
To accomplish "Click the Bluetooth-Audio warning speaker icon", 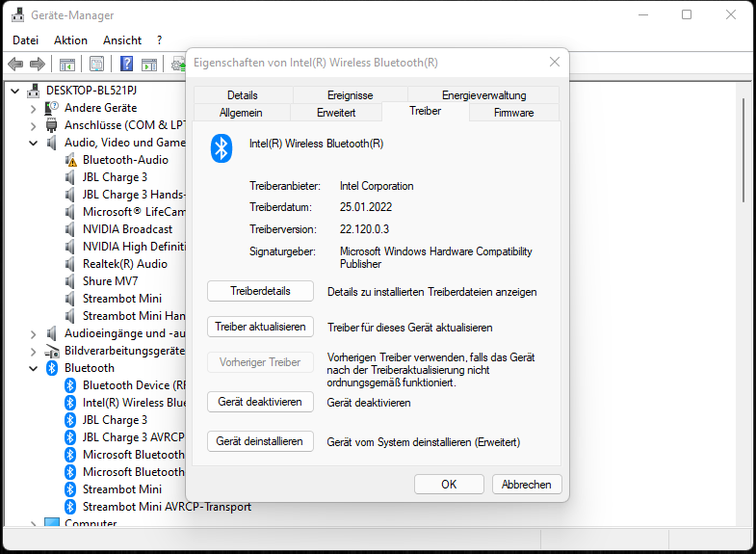I will pos(70,160).
